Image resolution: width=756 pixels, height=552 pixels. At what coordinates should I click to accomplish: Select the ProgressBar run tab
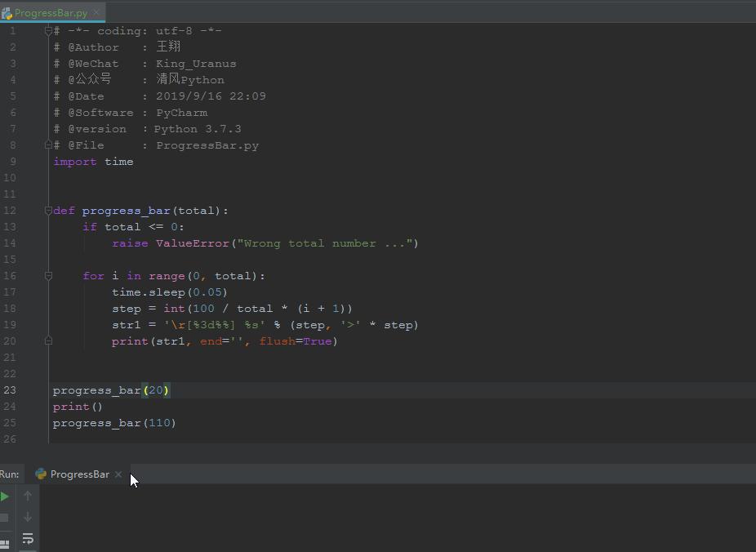pyautogui.click(x=79, y=474)
